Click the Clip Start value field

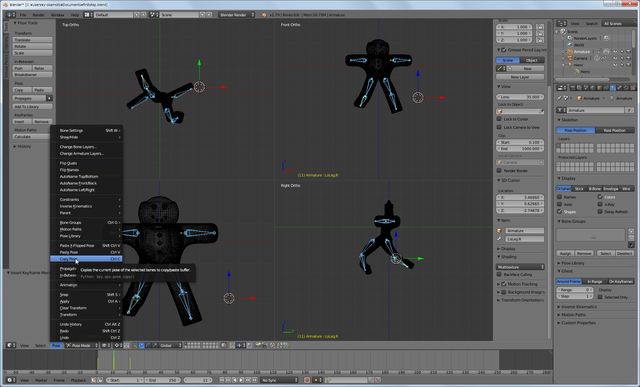(x=520, y=142)
